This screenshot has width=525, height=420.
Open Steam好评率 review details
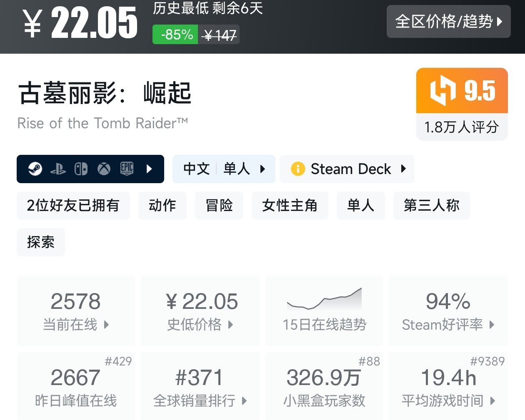[x=448, y=311]
